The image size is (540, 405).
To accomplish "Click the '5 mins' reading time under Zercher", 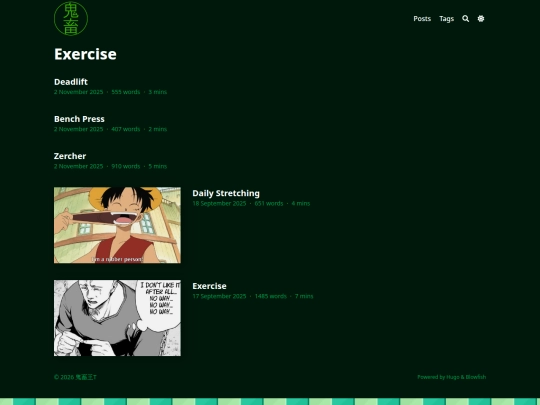I will 158,166.
